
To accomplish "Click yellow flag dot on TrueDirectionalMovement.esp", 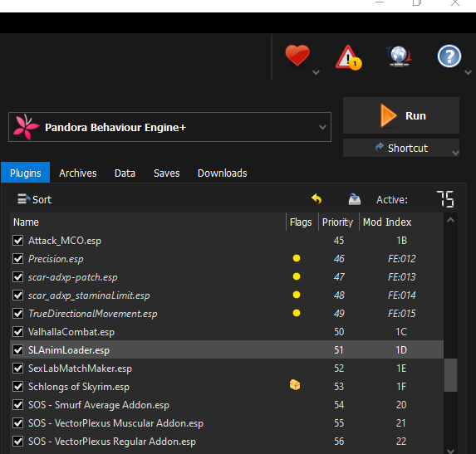I will pos(297,313).
